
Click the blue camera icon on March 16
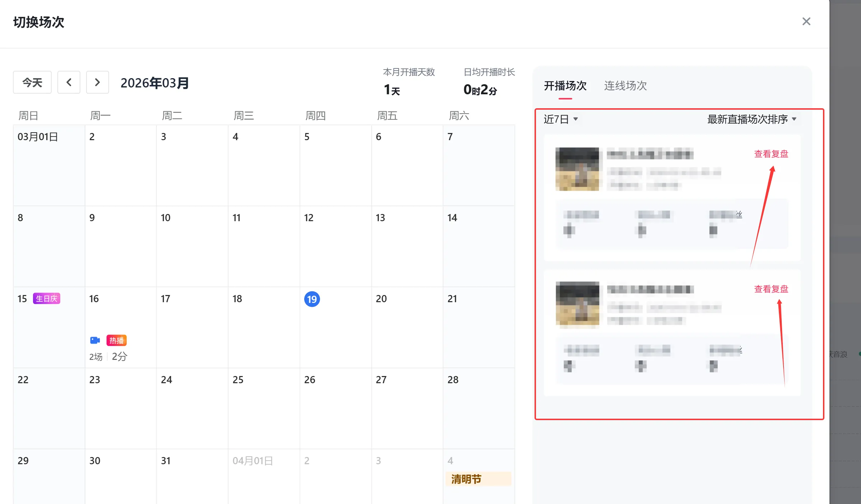click(95, 340)
